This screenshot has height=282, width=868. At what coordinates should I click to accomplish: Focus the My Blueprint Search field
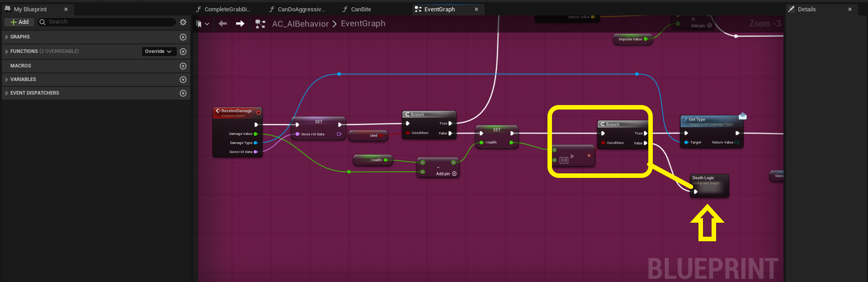[107, 22]
